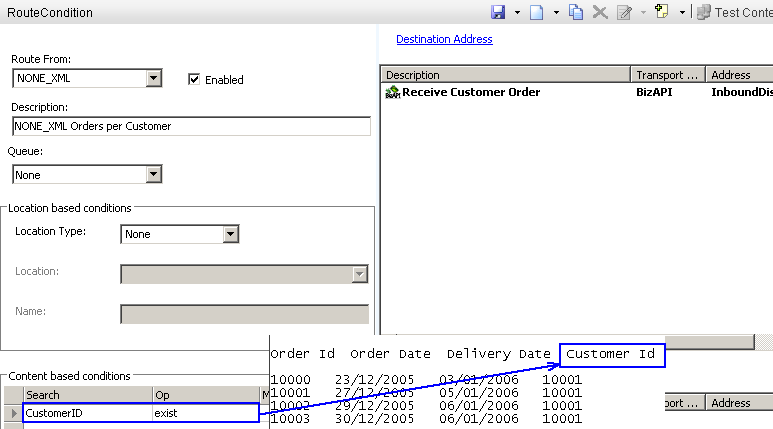773x429 pixels.
Task: Open the Route From dropdown
Action: click(x=154, y=78)
